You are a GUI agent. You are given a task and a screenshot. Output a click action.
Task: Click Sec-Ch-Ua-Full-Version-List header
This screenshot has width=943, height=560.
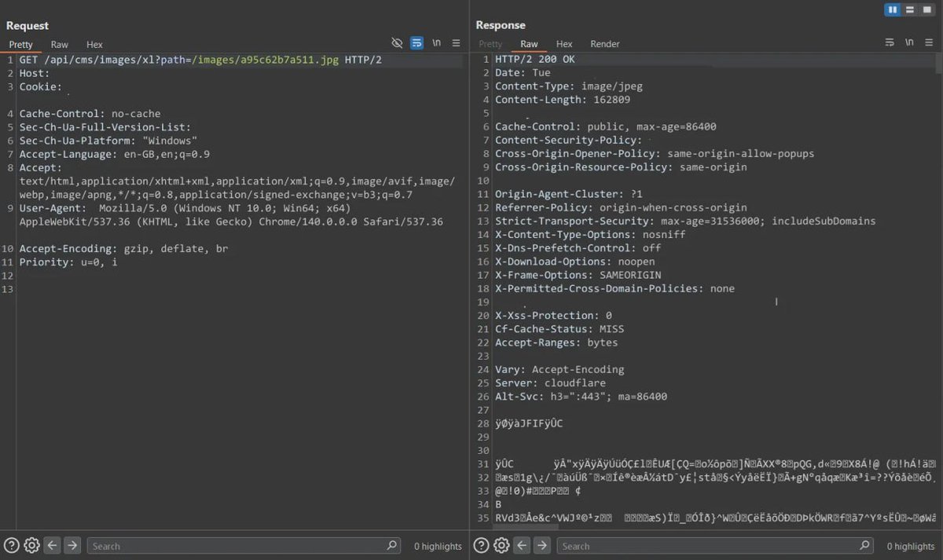point(105,127)
